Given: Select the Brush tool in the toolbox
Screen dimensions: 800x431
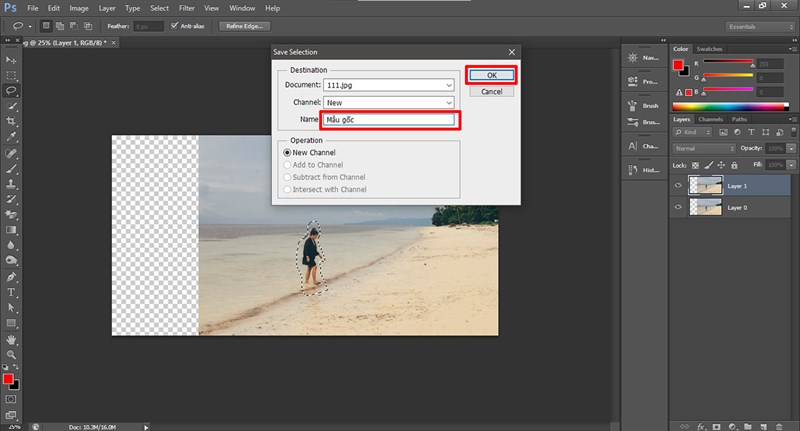Looking at the screenshot, I should click(11, 168).
